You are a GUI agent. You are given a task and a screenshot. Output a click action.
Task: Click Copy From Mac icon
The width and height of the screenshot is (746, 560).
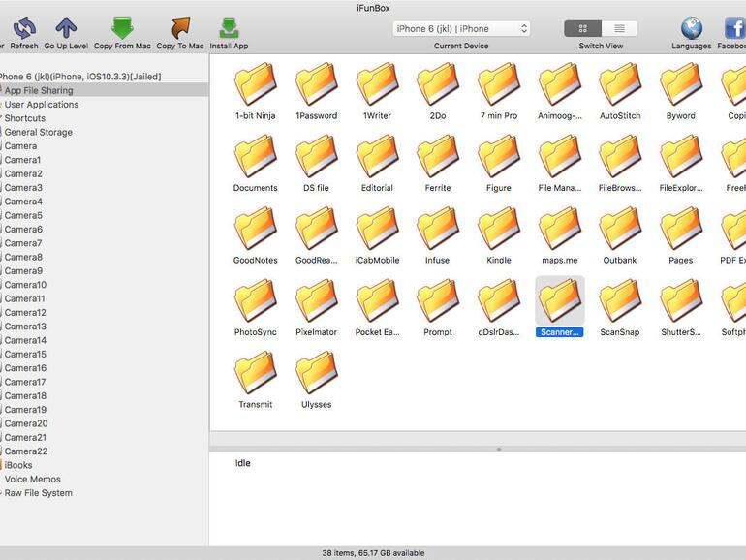122,29
